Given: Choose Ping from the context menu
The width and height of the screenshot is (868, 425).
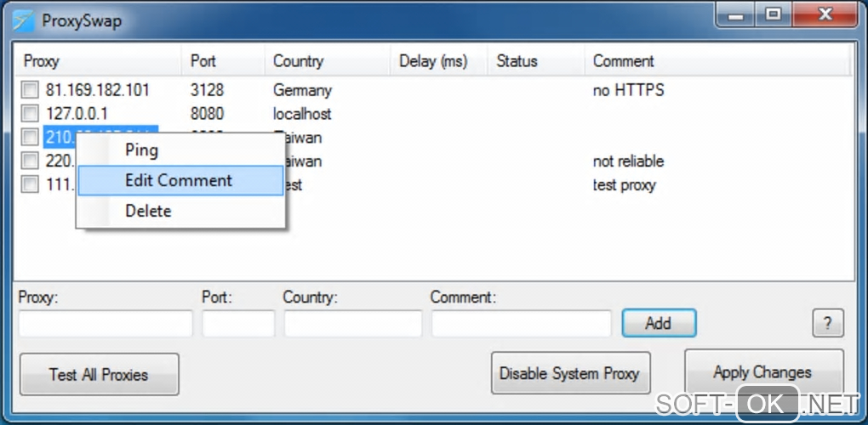Looking at the screenshot, I should coord(180,150).
